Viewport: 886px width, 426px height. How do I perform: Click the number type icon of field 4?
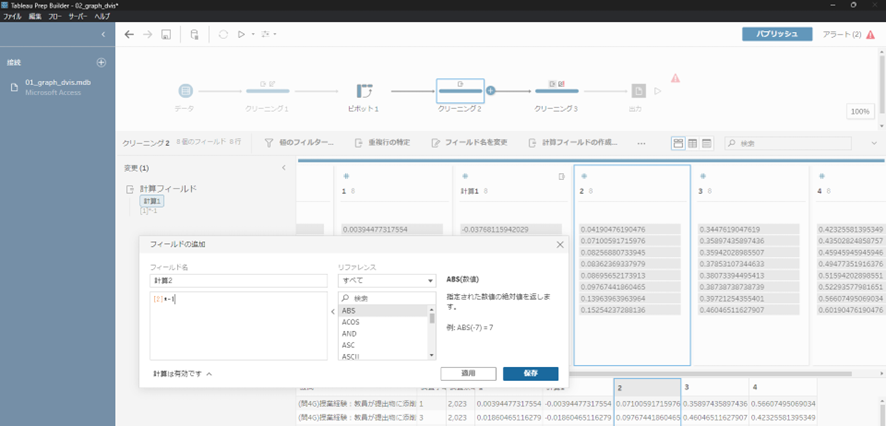pos(822,176)
